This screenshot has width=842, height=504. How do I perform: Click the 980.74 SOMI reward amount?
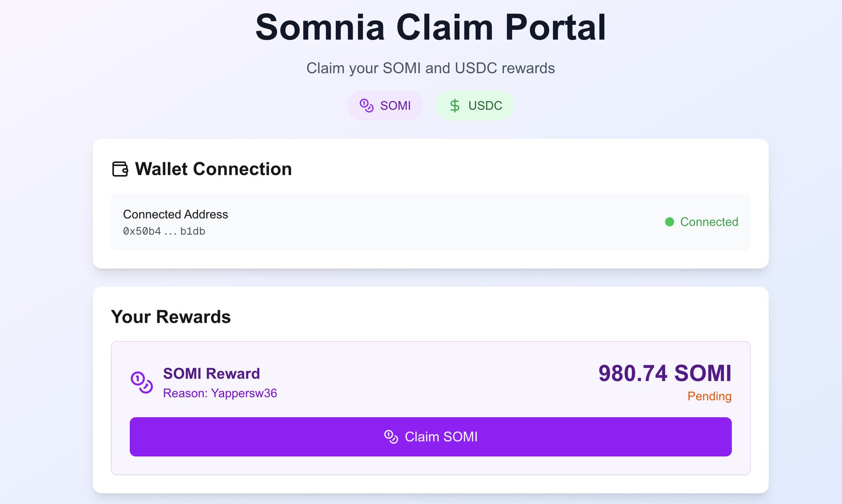[665, 373]
